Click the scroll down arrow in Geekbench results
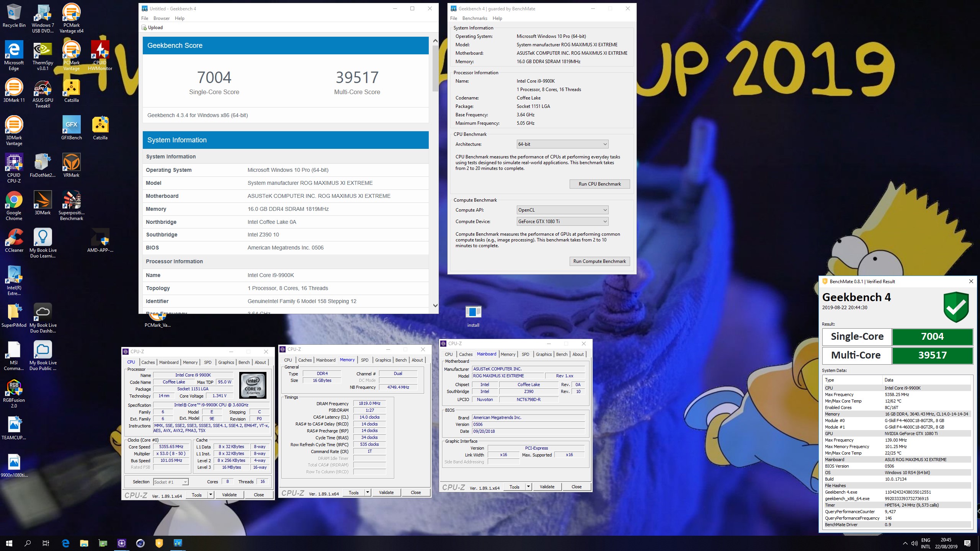The width and height of the screenshot is (980, 551). [x=435, y=305]
